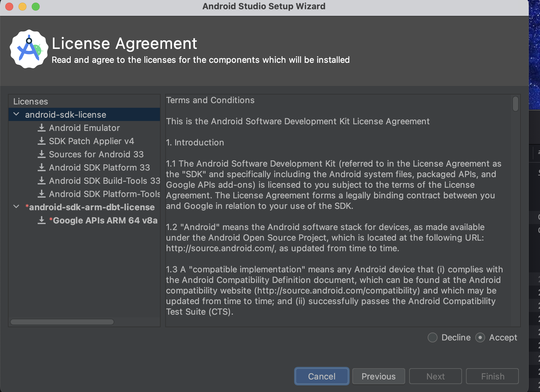
Task: Click download icon beside Google APIs ARM 64 v8a
Action: (x=42, y=220)
